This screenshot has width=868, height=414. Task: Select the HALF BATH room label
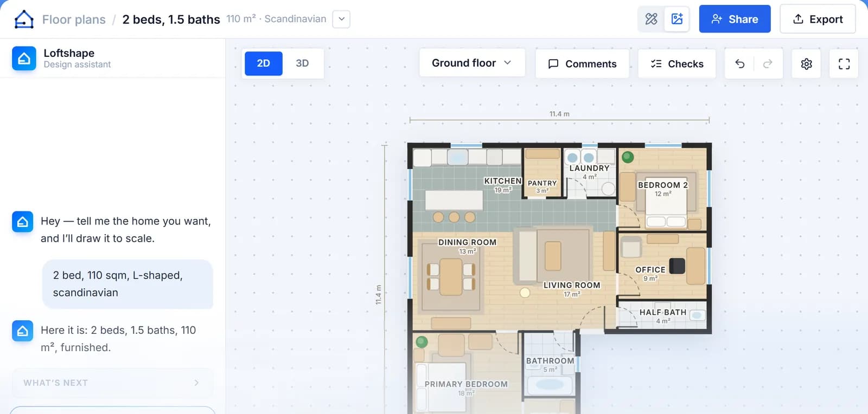click(x=663, y=312)
